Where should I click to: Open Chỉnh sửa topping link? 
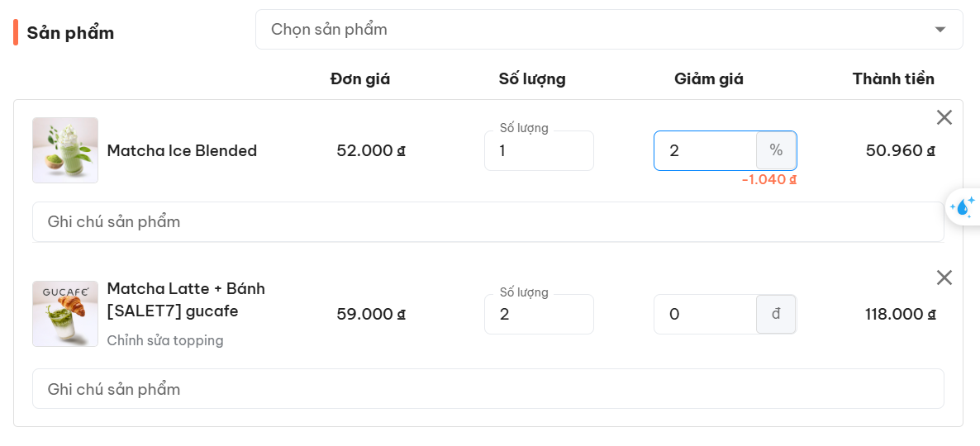coord(165,340)
